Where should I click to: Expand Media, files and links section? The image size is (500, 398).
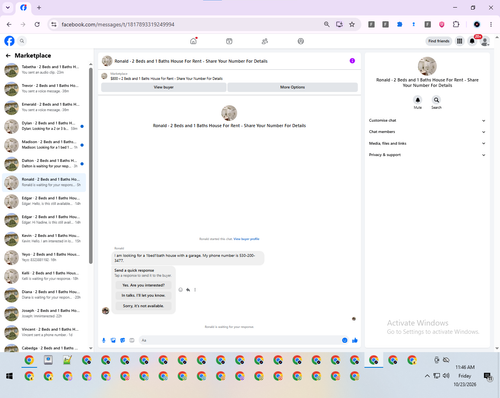427,143
